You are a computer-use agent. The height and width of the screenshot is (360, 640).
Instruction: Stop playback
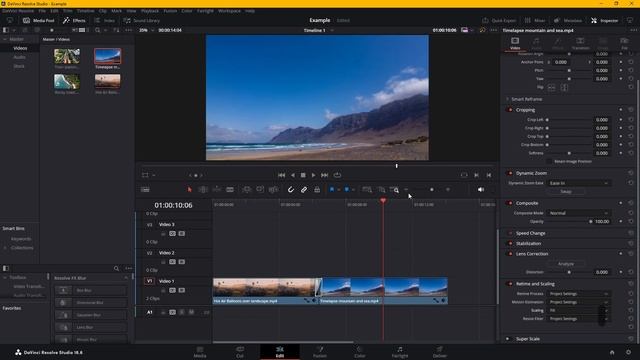point(303,175)
